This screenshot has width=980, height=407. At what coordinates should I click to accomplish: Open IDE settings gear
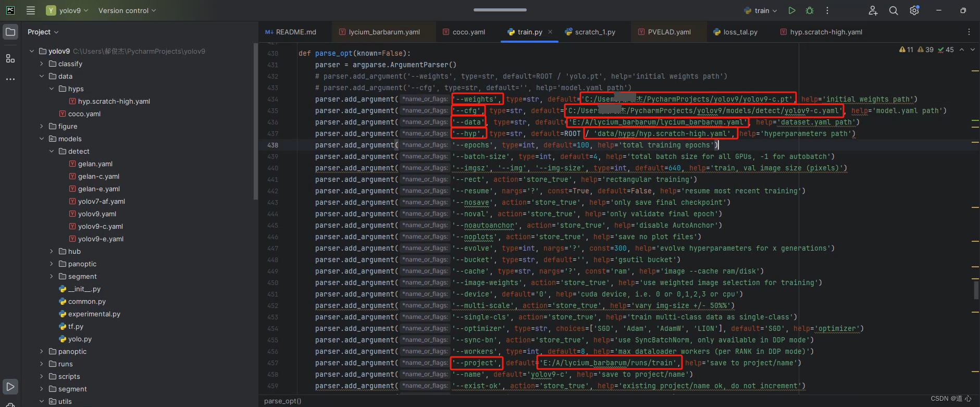coord(914,10)
